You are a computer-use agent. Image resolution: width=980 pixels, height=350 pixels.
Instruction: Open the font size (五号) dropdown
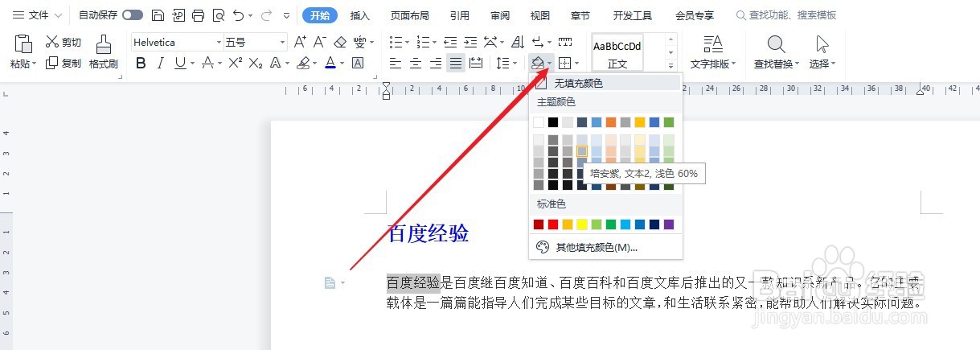(x=282, y=42)
